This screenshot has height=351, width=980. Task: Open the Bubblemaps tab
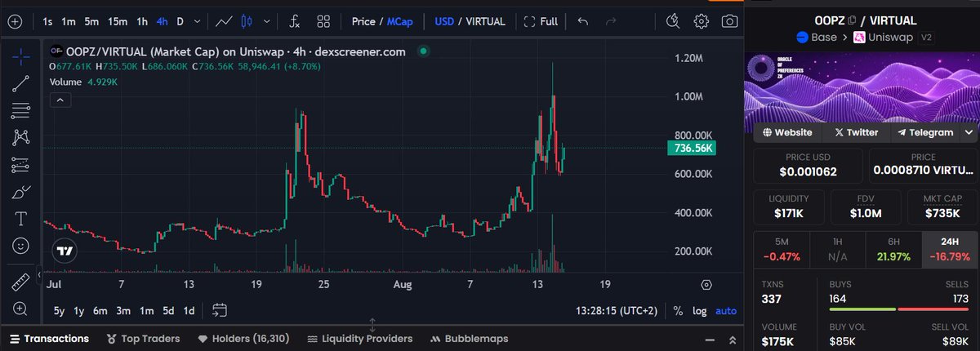pyautogui.click(x=470, y=338)
